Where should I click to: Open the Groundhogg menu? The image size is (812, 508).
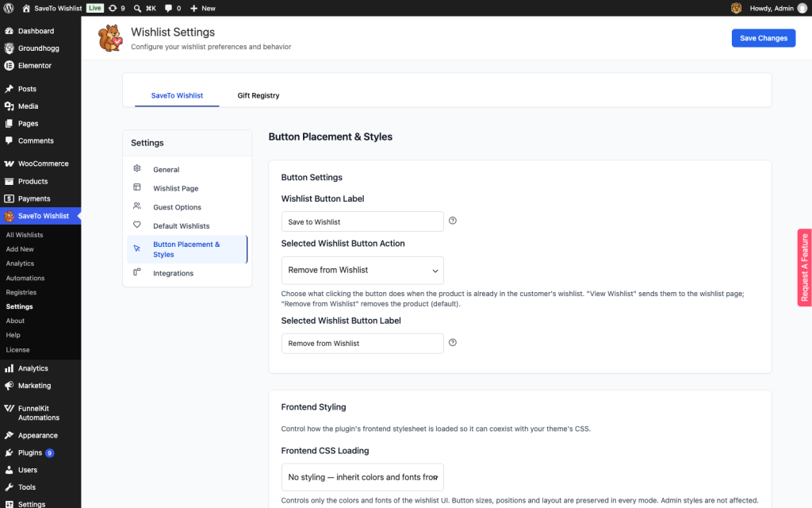pyautogui.click(x=40, y=48)
